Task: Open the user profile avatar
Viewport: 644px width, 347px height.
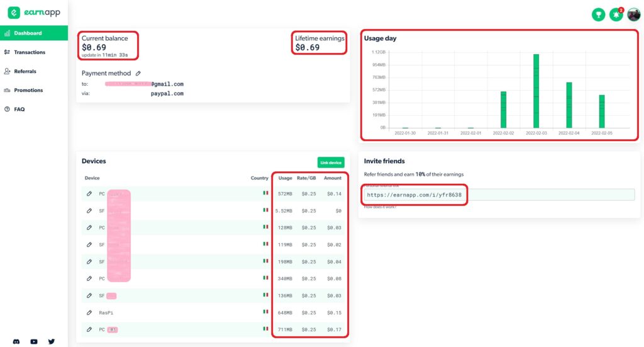Action: (633, 14)
